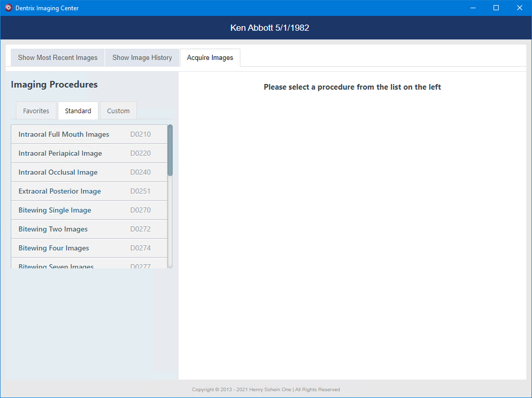This screenshot has height=398, width=532.
Task: Switch to the Custom procedures tab
Action: coord(118,111)
